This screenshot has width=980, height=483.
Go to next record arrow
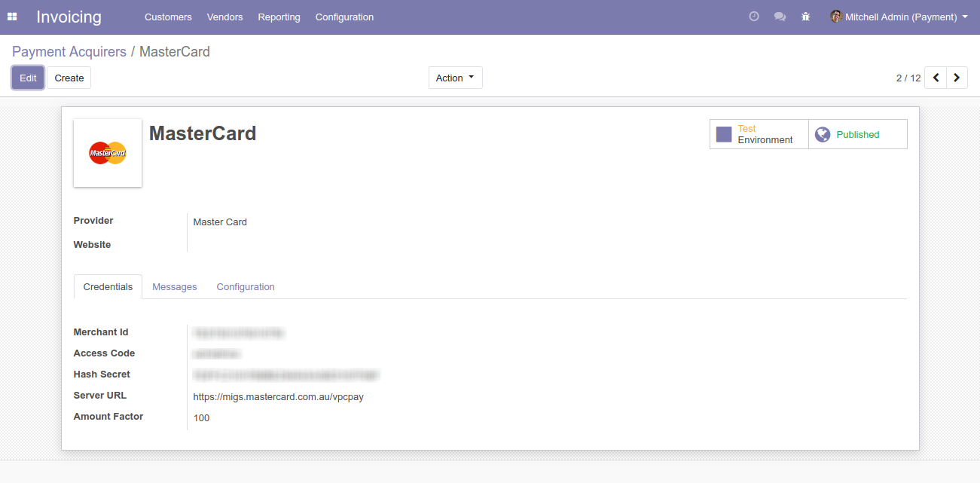(957, 78)
